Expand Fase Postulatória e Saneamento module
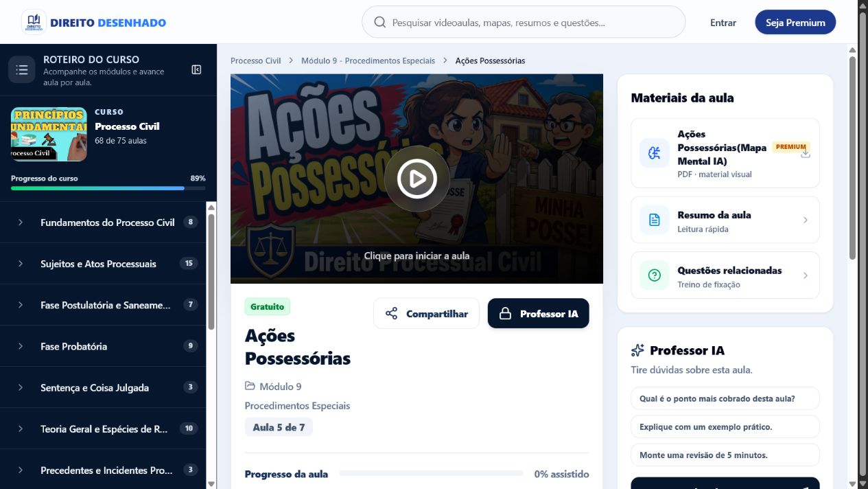Image resolution: width=868 pixels, height=489 pixels. (103, 305)
